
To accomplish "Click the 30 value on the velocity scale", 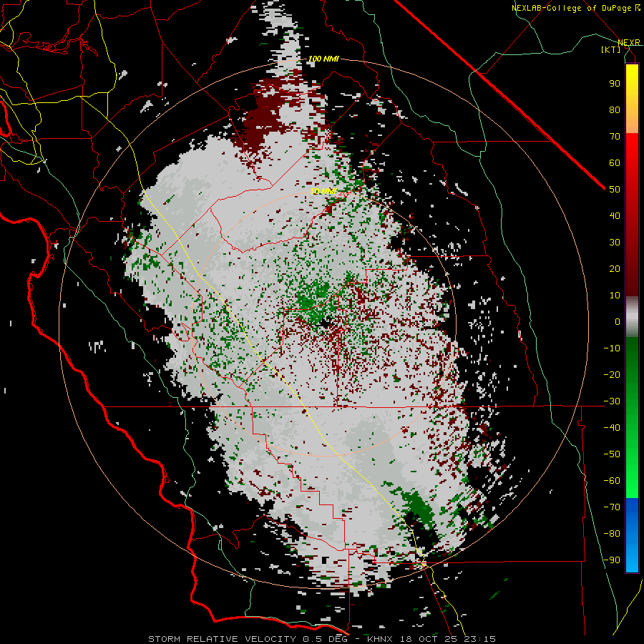I will (615, 243).
